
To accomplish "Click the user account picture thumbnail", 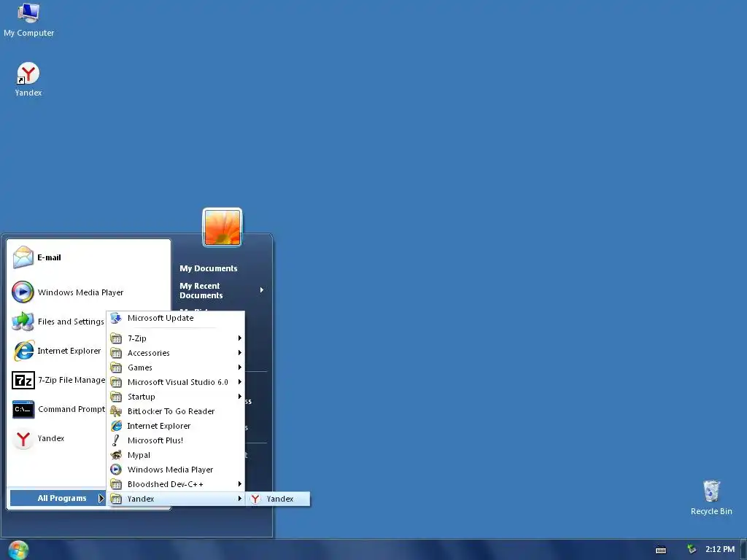I will click(222, 227).
